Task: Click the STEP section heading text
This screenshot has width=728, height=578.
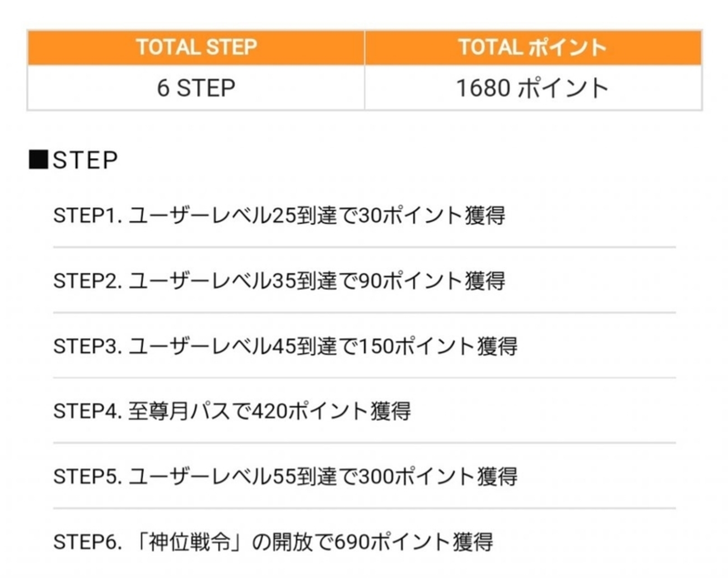Action: tap(85, 160)
